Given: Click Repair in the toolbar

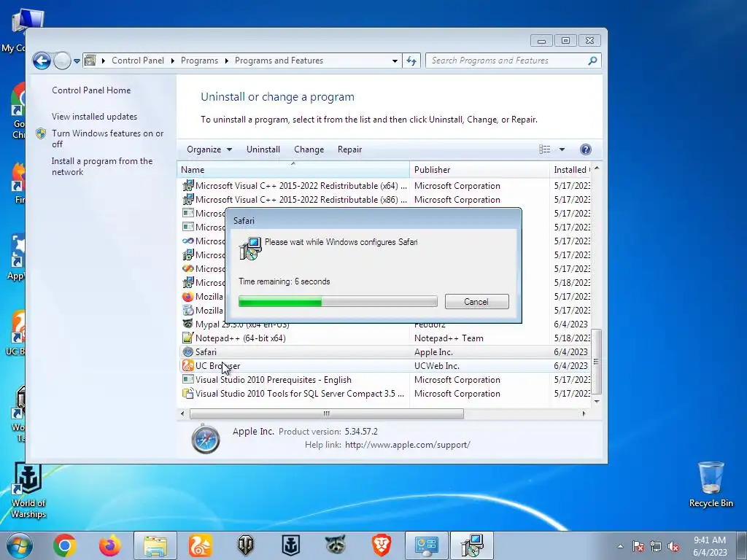Looking at the screenshot, I should (349, 149).
